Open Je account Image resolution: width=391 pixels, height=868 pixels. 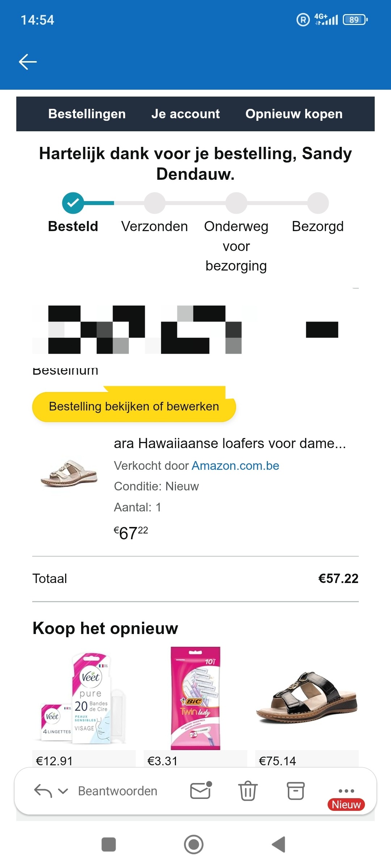tap(185, 114)
